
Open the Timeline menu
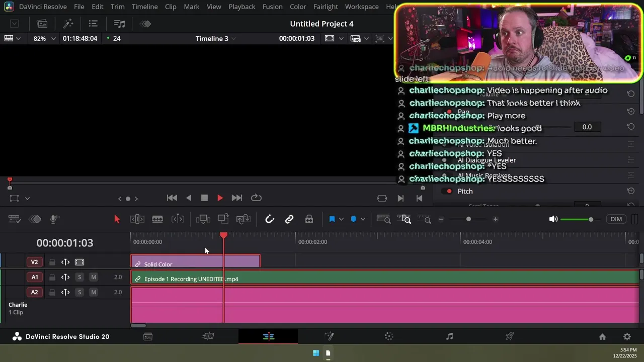coord(144,7)
